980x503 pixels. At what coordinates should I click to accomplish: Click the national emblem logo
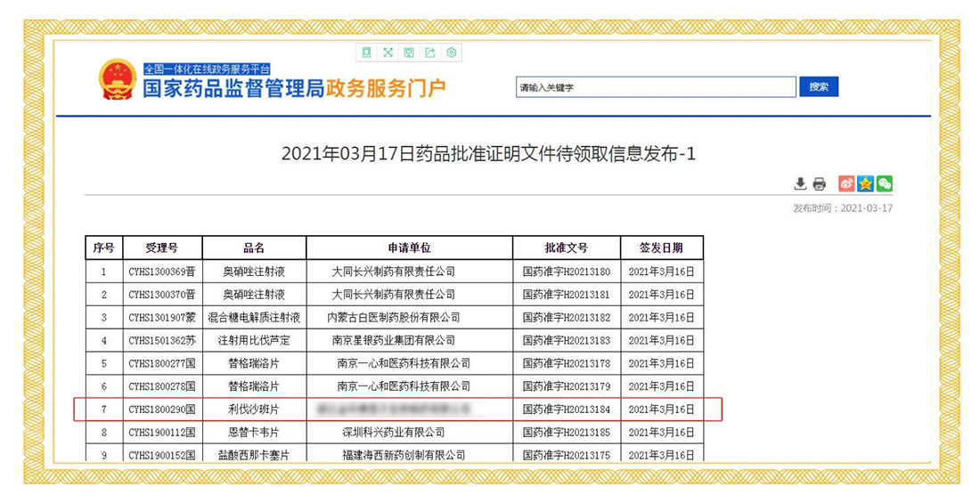pyautogui.click(x=118, y=79)
